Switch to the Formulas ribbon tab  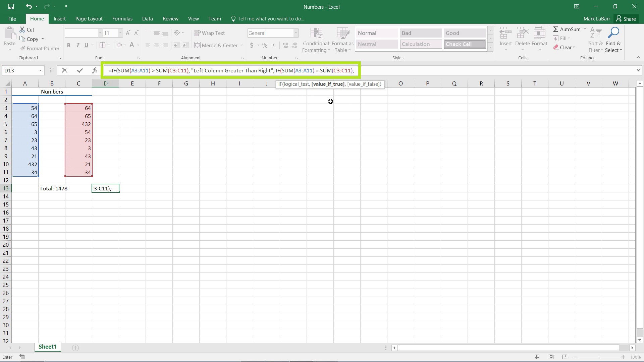[x=122, y=18]
